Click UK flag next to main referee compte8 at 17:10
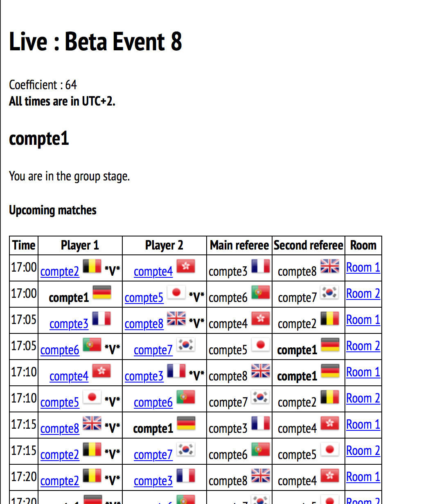 [261, 371]
